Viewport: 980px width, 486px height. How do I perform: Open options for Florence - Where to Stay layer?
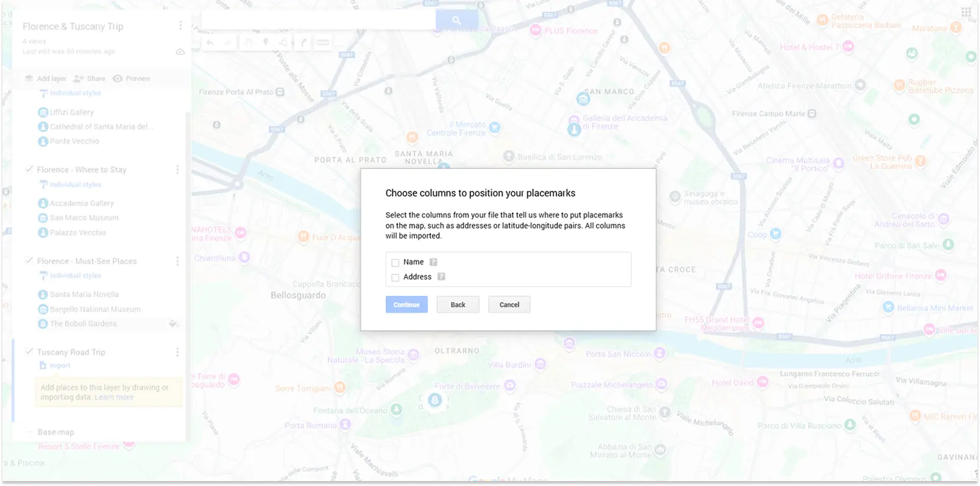pos(177,170)
